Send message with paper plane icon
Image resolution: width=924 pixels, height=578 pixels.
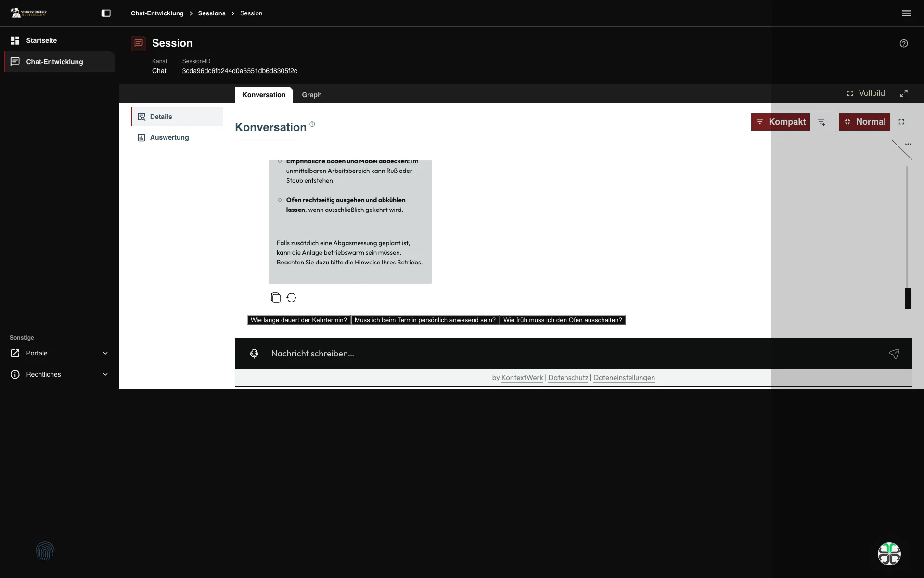pos(894,354)
